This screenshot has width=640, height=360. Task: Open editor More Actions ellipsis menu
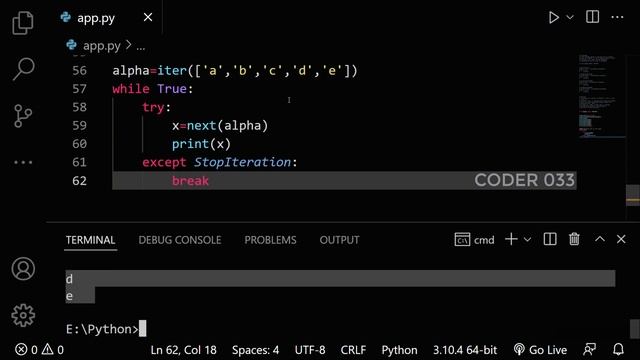617,18
